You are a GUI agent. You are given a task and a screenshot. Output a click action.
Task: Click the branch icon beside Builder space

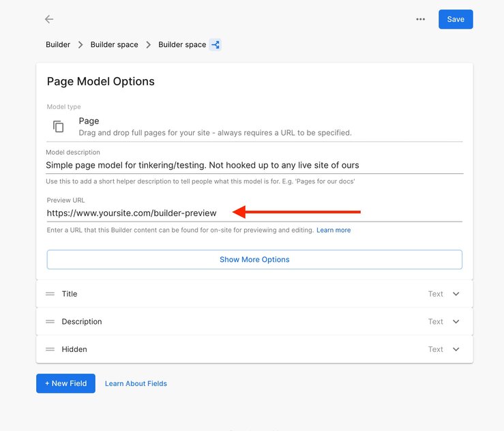click(x=216, y=45)
